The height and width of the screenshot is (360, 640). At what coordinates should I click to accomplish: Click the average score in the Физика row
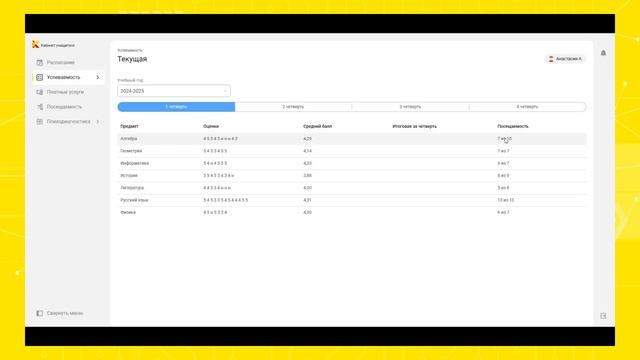[x=307, y=212]
